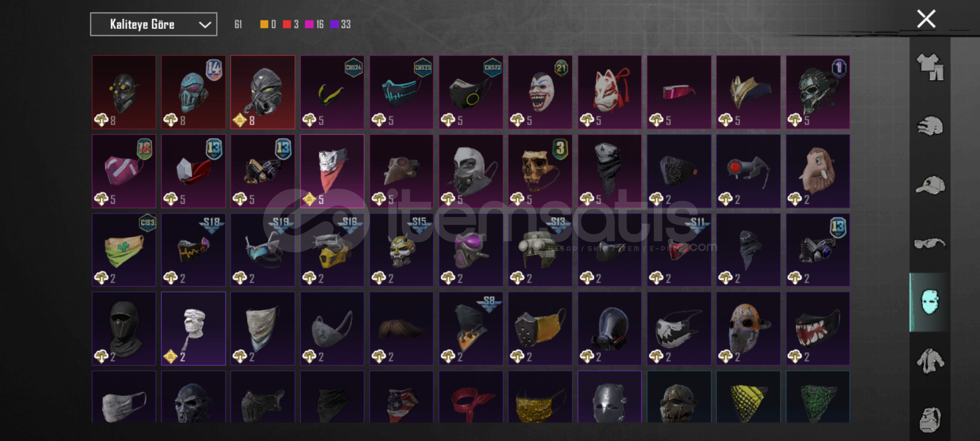Open the cap headwear category
This screenshot has height=441, width=980.
(930, 185)
